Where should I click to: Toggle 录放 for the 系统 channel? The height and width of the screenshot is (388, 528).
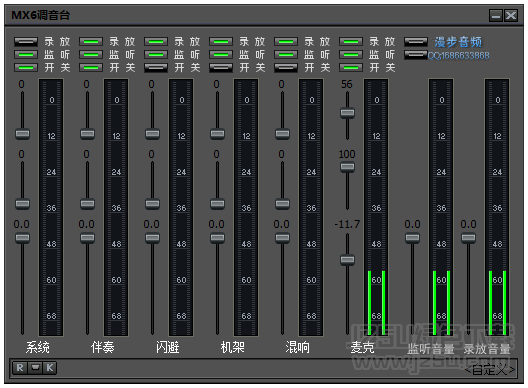pyautogui.click(x=26, y=42)
